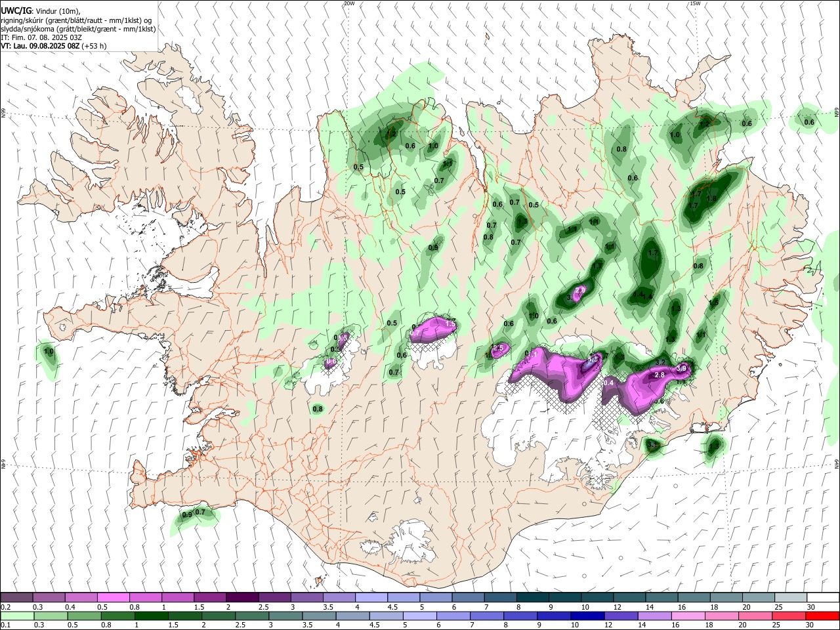Click the '0.1' label on rain legend
The height and width of the screenshot is (630, 840).
[x=5, y=625]
